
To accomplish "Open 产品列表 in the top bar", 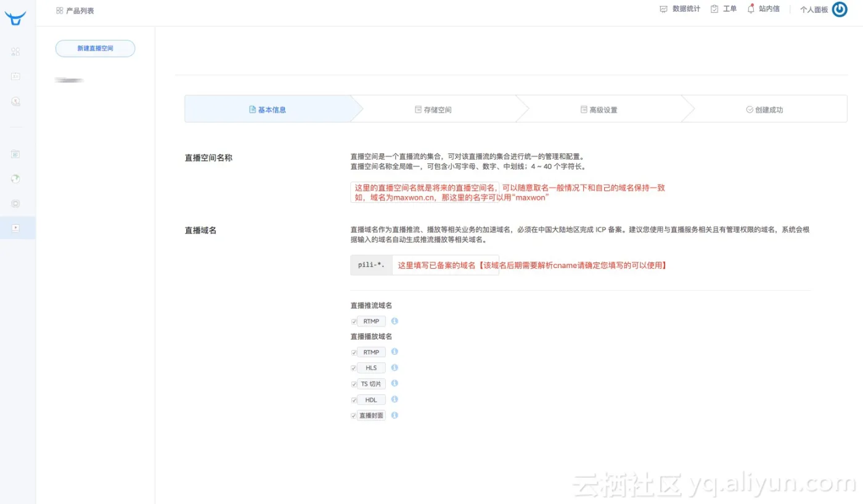I will click(x=75, y=10).
